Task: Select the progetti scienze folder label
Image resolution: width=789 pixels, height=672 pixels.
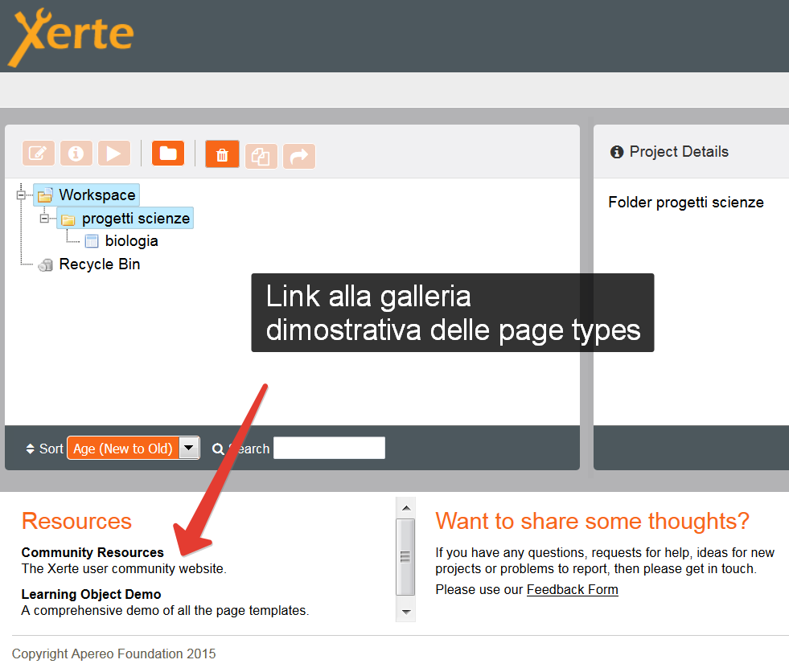Action: click(136, 219)
